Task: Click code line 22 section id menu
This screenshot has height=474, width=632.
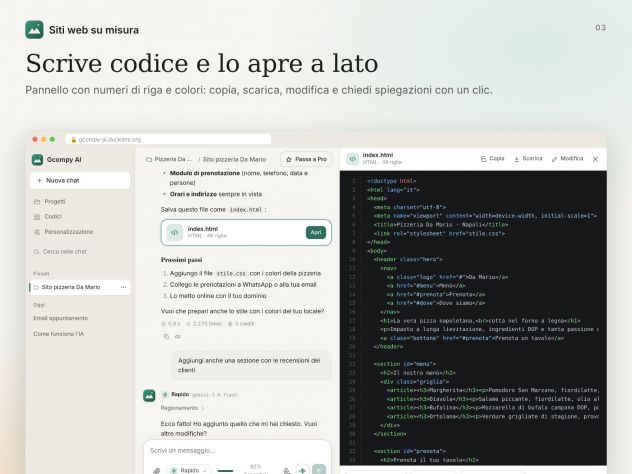Action: coord(404,364)
